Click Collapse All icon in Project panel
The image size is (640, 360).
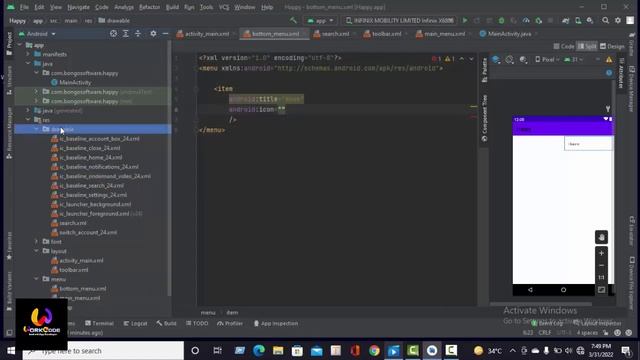[x=138, y=34]
